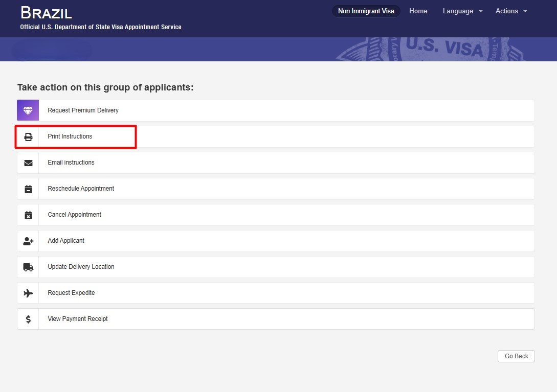Click the calendar-x Cancel Appointment icon
Image resolution: width=557 pixels, height=392 pixels.
28,215
